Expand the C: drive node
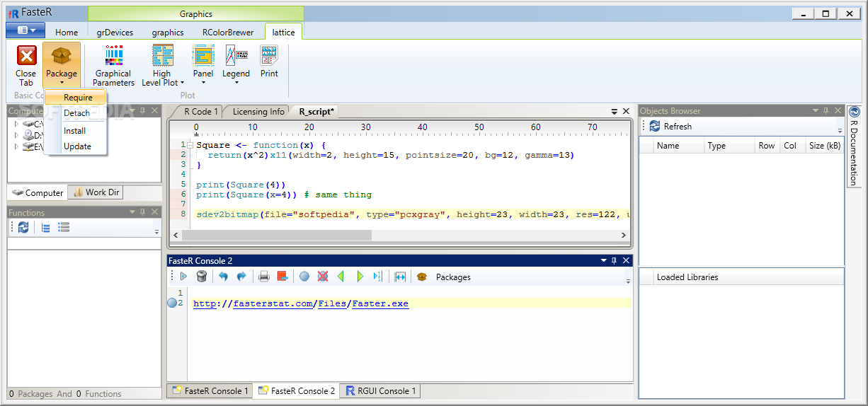 pyautogui.click(x=16, y=124)
